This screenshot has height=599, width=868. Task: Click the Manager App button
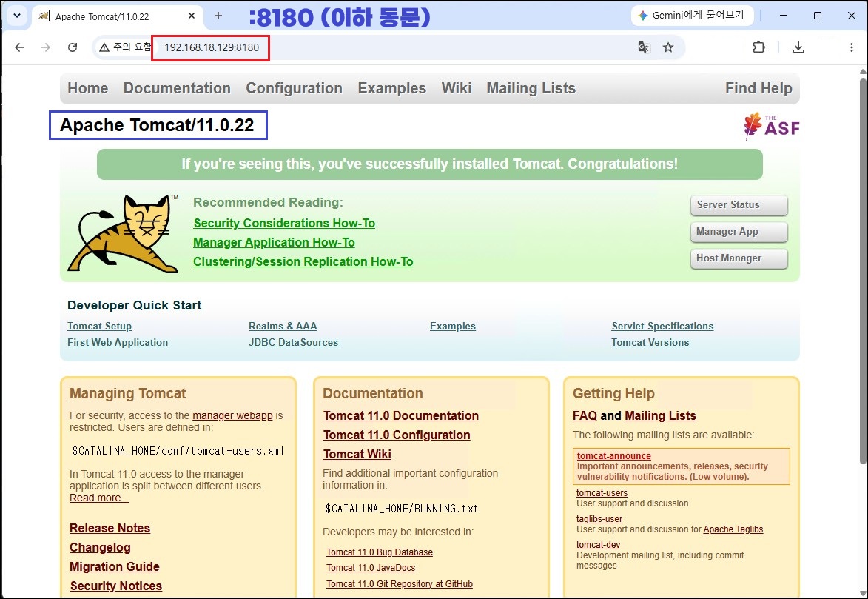pyautogui.click(x=739, y=232)
